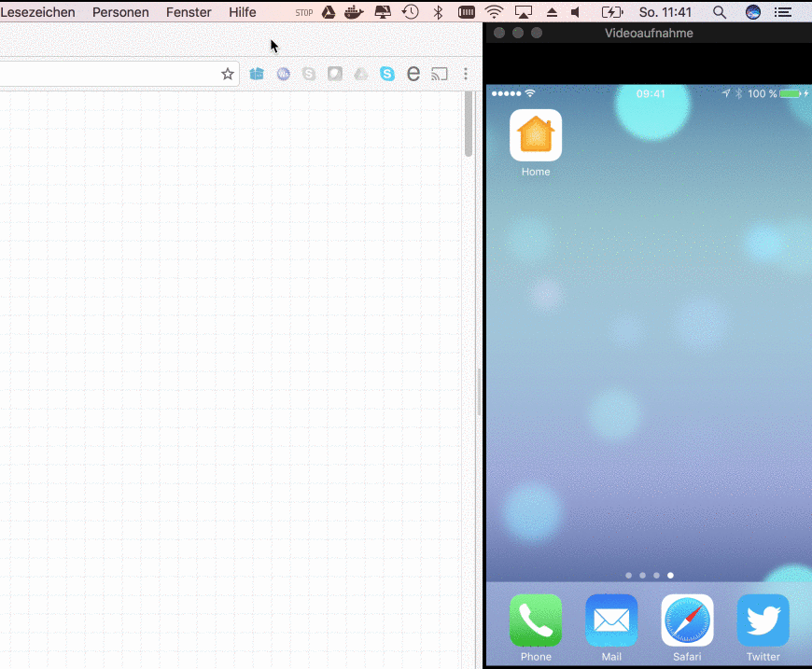812x669 pixels.
Task: Open the Hilfe menu
Action: click(x=243, y=12)
